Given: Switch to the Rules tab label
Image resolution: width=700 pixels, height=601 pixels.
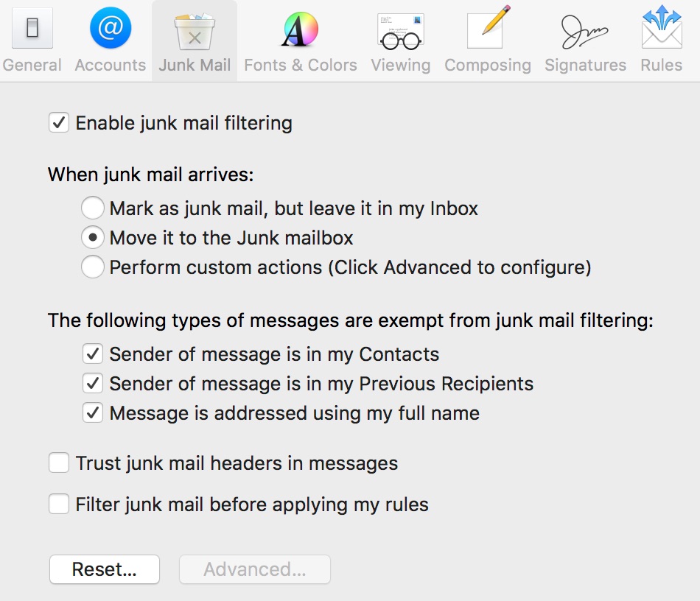Looking at the screenshot, I should (661, 65).
